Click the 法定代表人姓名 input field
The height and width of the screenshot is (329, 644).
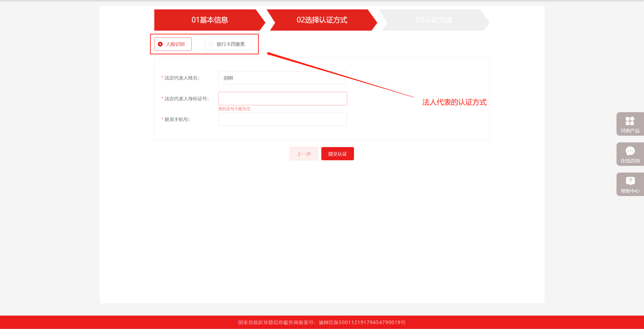[282, 78]
